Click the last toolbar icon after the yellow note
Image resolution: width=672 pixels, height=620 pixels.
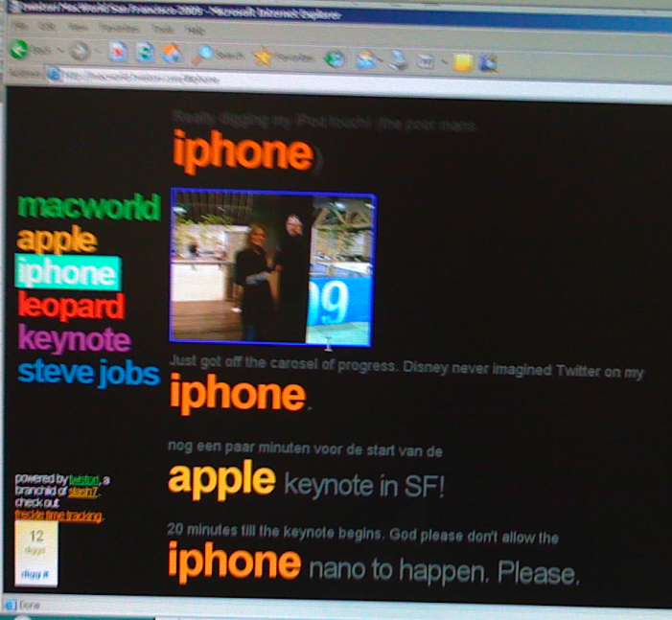(x=489, y=63)
